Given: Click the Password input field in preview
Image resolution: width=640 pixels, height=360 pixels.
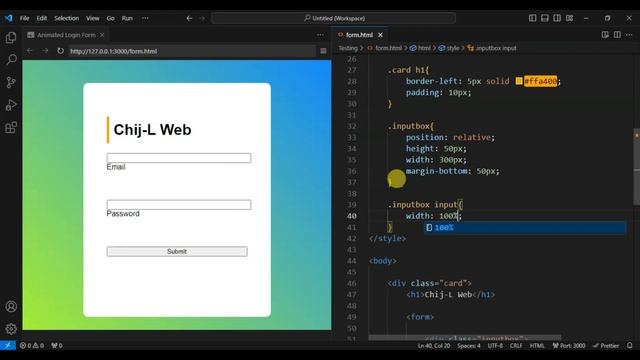Looking at the screenshot, I should [179, 204].
